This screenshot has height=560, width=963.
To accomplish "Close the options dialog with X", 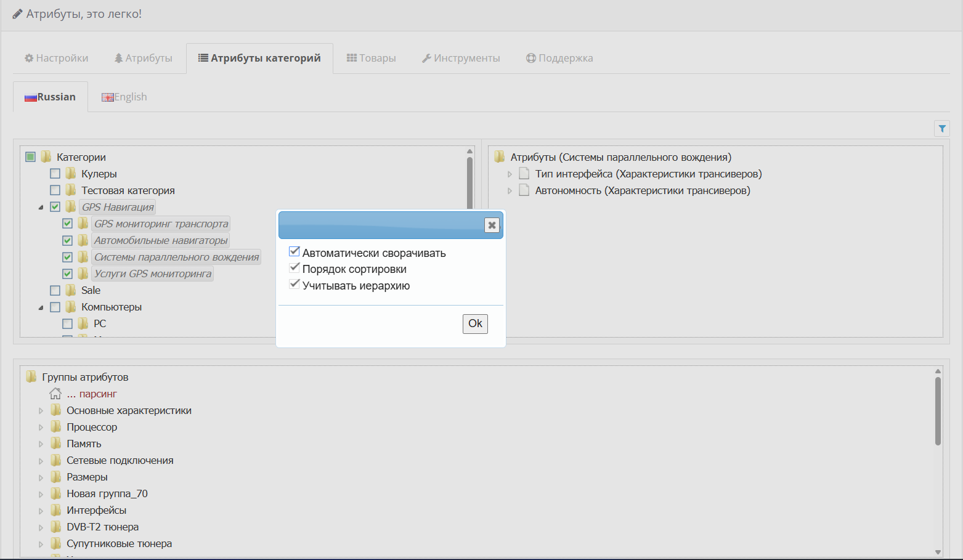I will pyautogui.click(x=492, y=225).
